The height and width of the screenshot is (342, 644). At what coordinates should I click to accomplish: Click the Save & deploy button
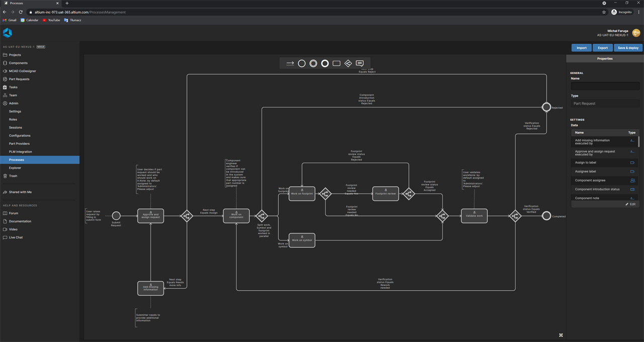coord(628,48)
